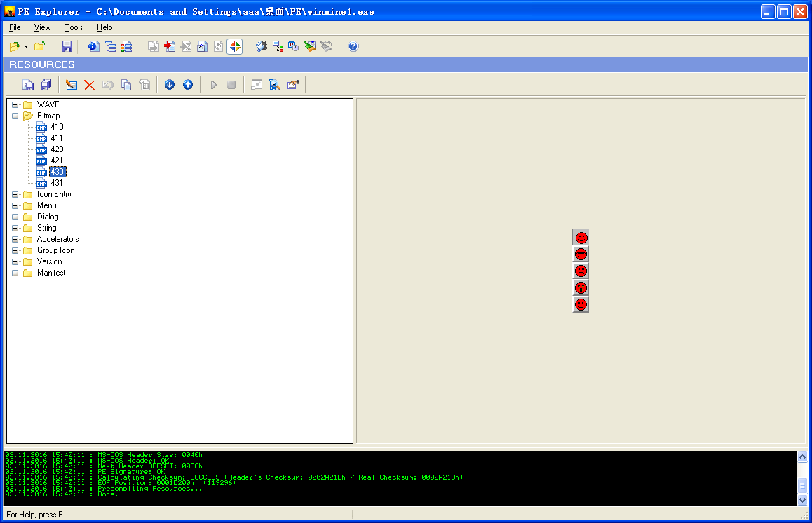
Task: Select bitmap resource 431
Action: pyautogui.click(x=57, y=183)
